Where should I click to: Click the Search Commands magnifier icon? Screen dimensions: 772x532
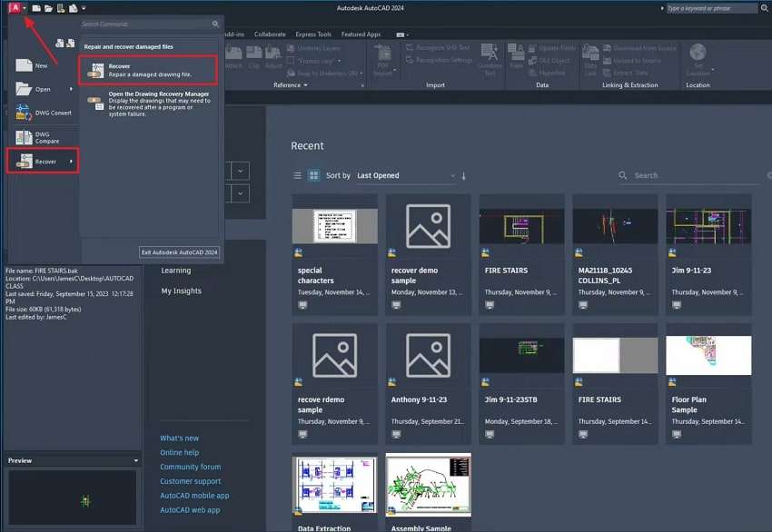pos(215,24)
